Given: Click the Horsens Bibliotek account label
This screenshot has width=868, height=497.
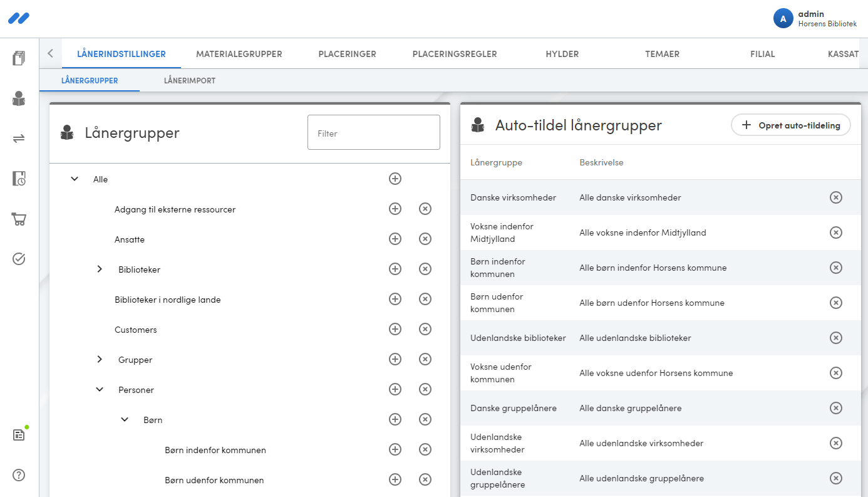Looking at the screenshot, I should [x=827, y=24].
